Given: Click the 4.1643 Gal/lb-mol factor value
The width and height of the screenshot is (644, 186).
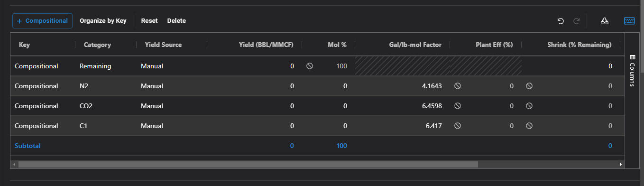Looking at the screenshot, I should pyautogui.click(x=432, y=86).
